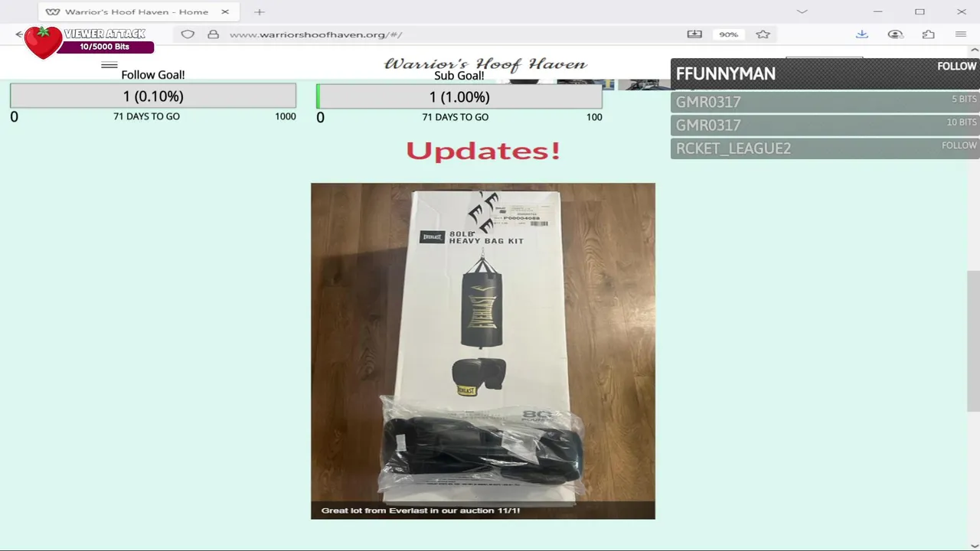This screenshot has width=980, height=551.
Task: Click the RCKET_LEAGUE2 follow event row
Action: click(825, 148)
